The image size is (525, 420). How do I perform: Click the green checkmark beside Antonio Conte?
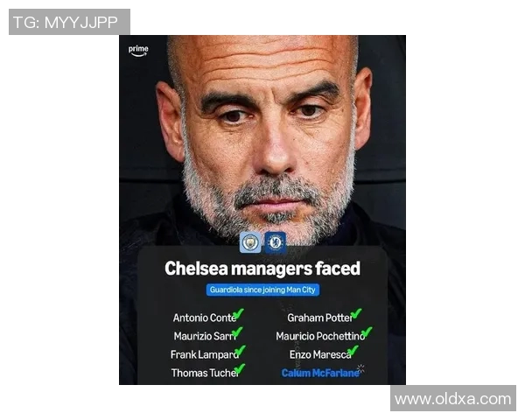point(239,314)
